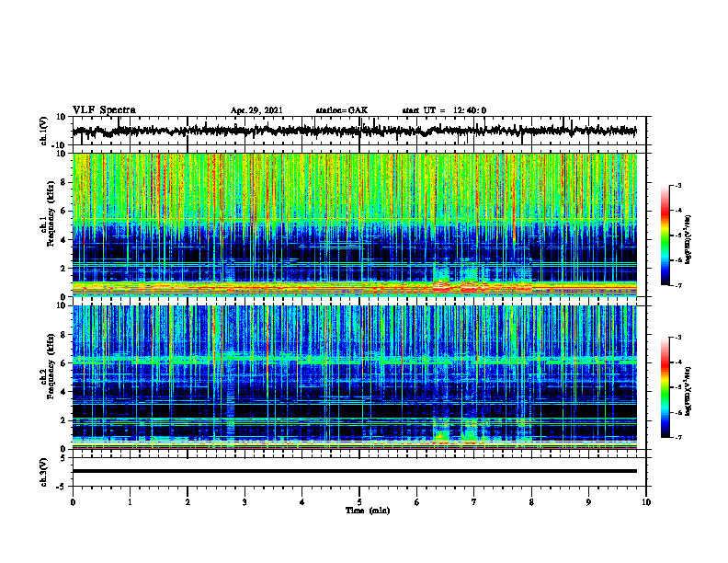Click the "-5" tick on the ch.3(V) axis
This screenshot has width=728, height=563.
62,487
